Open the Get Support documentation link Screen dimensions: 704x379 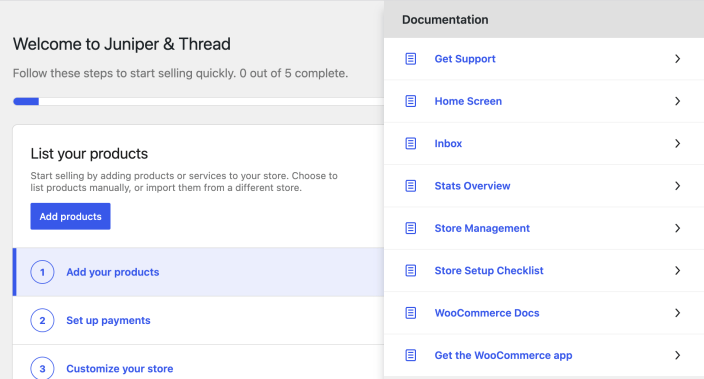[x=465, y=59]
